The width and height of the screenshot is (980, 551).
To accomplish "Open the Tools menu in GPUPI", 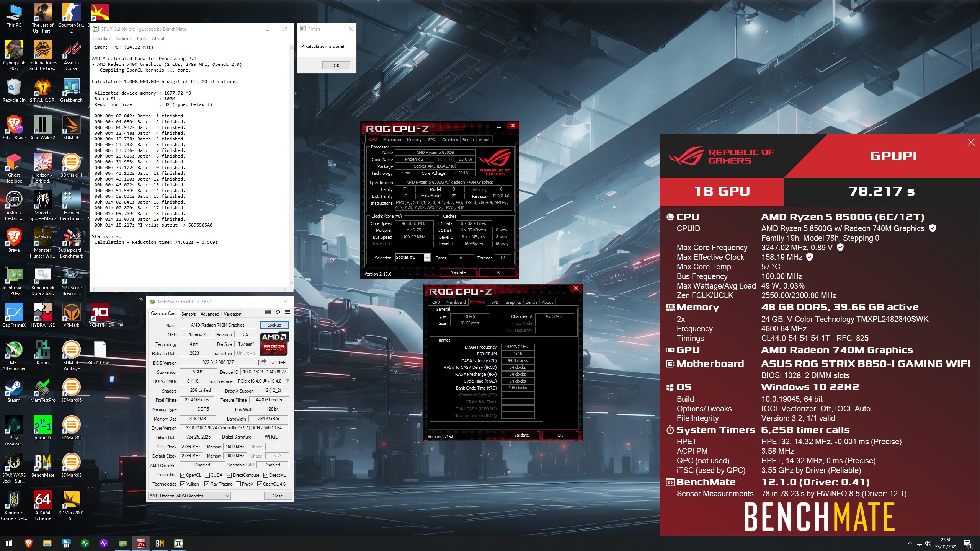I will [x=141, y=39].
